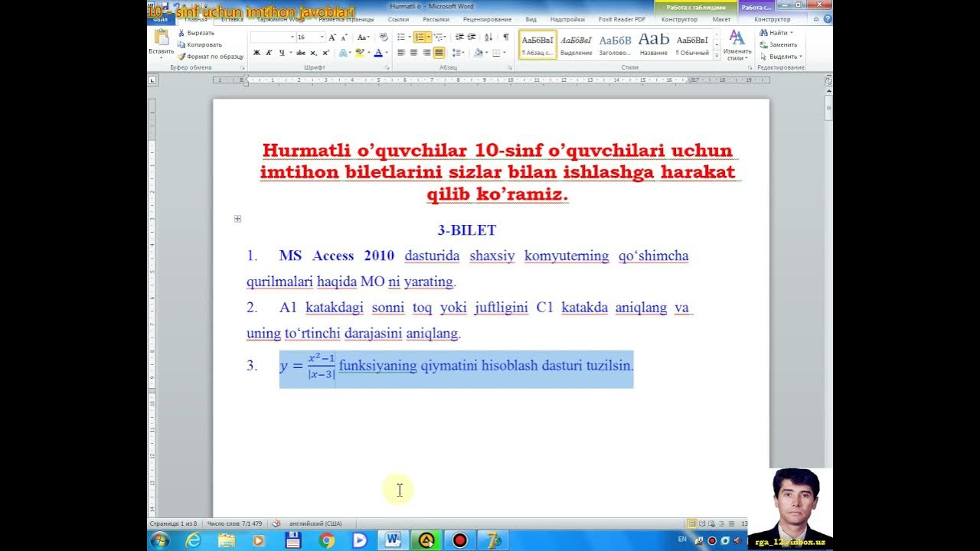Click the paragraph shading bucket icon
The width and height of the screenshot is (980, 551).
[x=478, y=53]
